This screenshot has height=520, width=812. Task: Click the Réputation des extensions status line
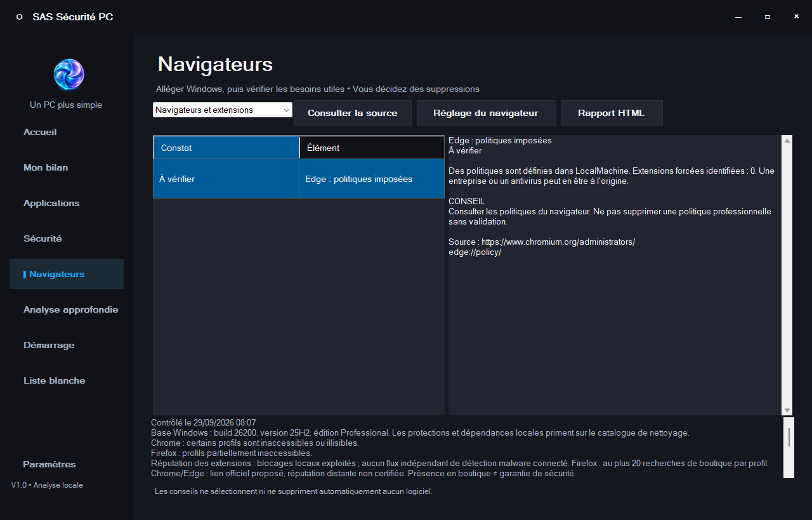click(x=460, y=463)
